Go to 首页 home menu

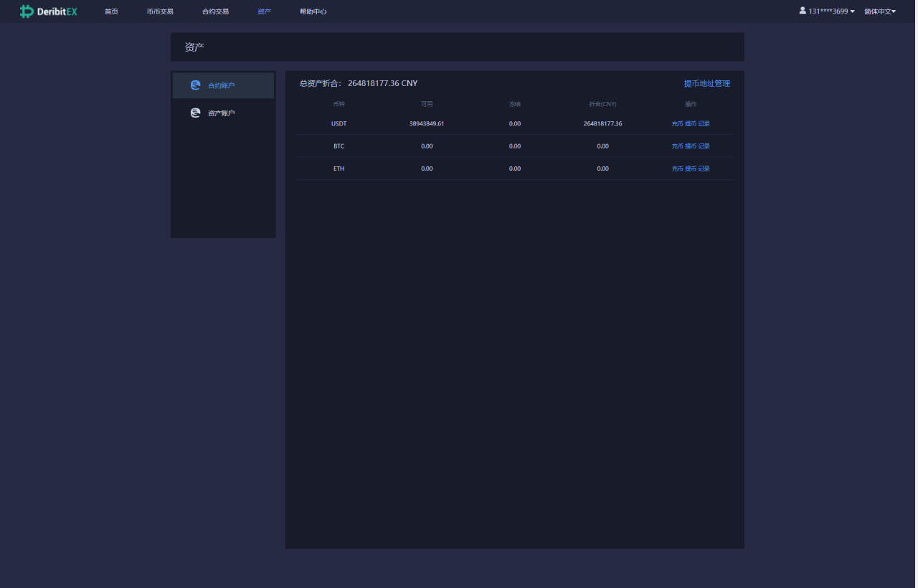tap(111, 11)
